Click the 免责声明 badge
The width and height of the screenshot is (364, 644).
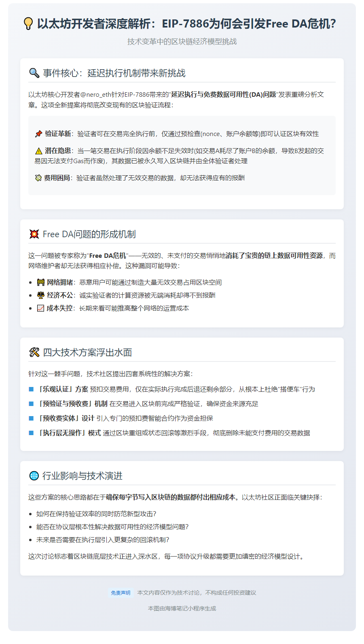tap(121, 593)
